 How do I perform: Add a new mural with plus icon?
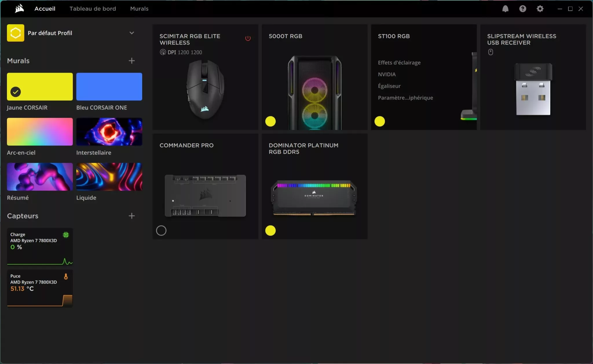(132, 61)
